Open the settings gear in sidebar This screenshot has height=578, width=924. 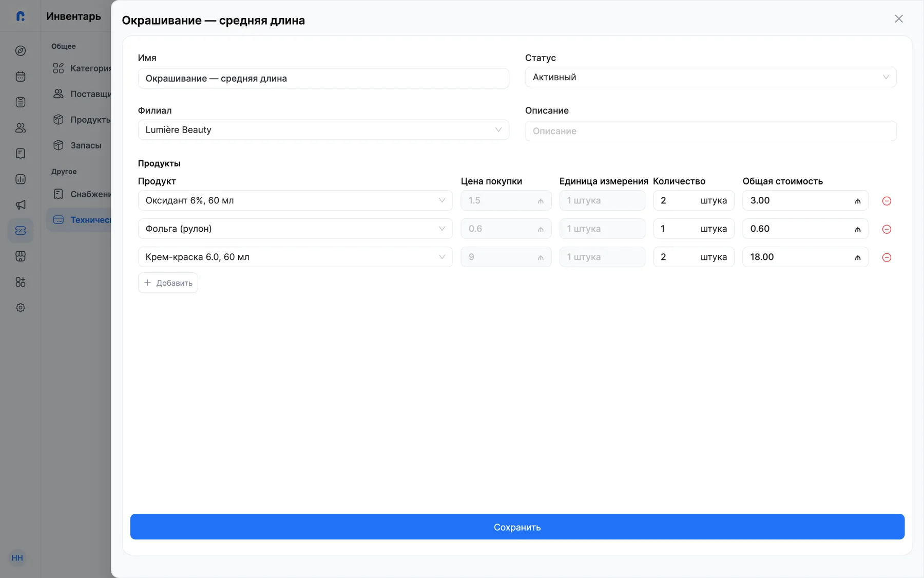point(21,308)
